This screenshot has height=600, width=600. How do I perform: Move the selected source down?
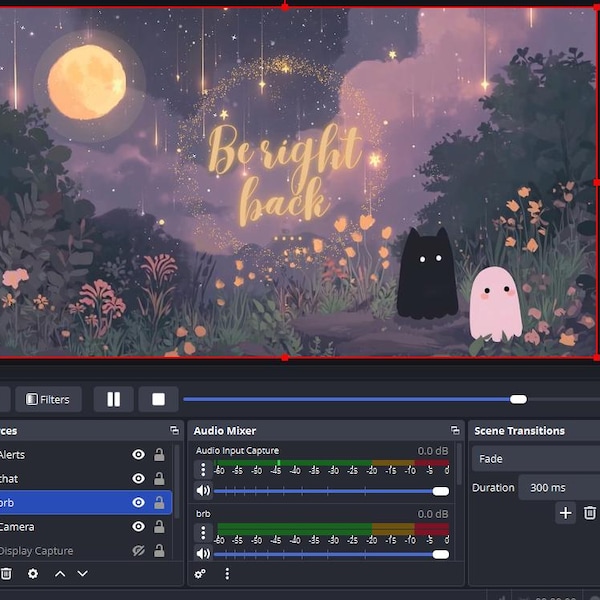click(x=83, y=574)
